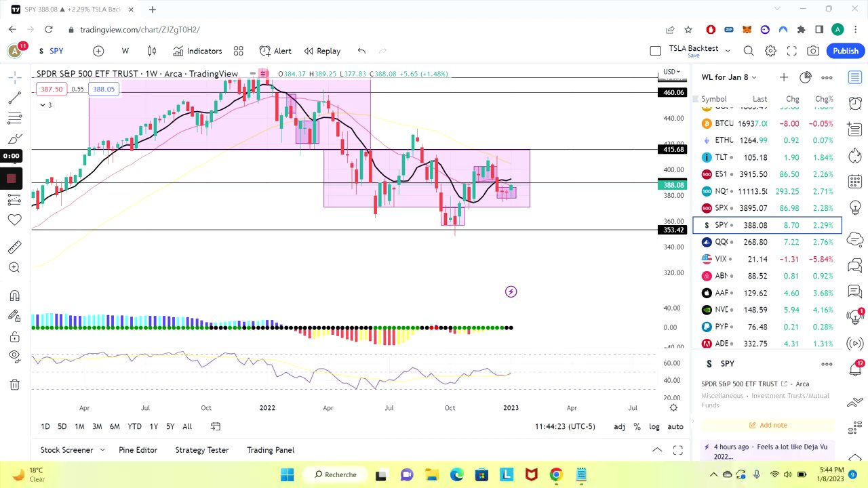Open the user profile avatar menu
Screen dimensions: 868x488
pos(15,51)
